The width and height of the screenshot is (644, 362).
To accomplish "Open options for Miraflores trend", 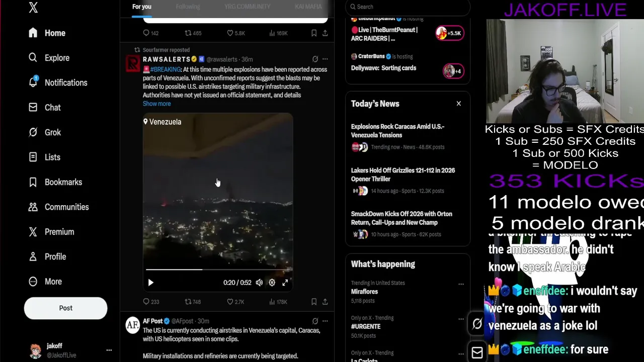I will point(461,284).
